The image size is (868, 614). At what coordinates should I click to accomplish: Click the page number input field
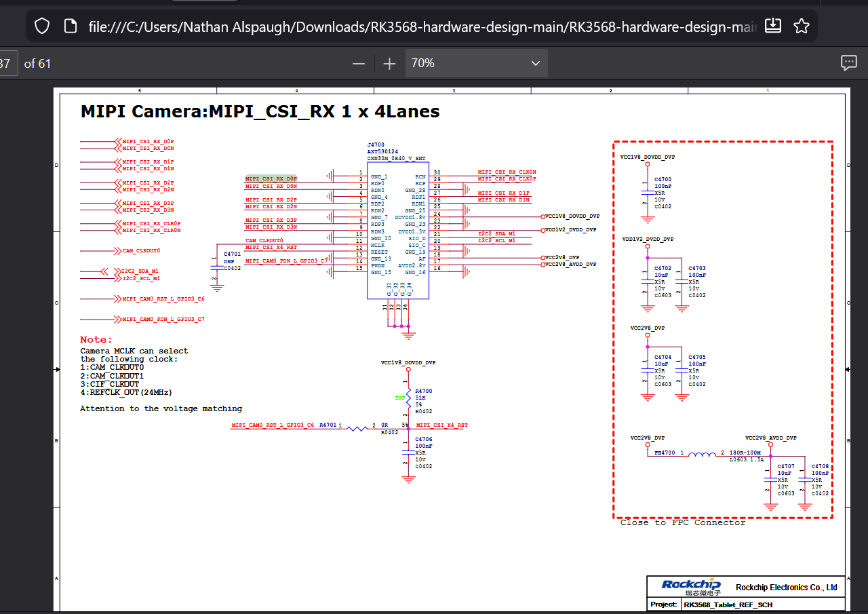7,63
